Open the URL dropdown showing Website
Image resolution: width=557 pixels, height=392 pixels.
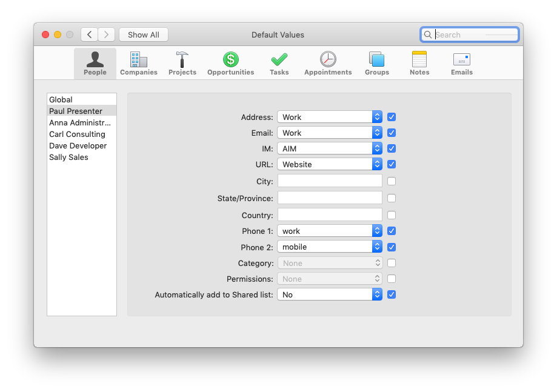tap(330, 164)
